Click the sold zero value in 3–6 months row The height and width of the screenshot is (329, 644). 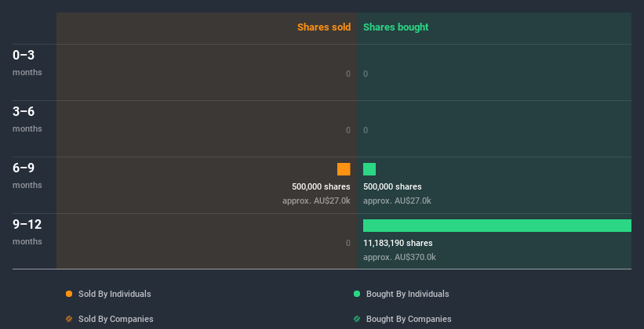tap(347, 130)
